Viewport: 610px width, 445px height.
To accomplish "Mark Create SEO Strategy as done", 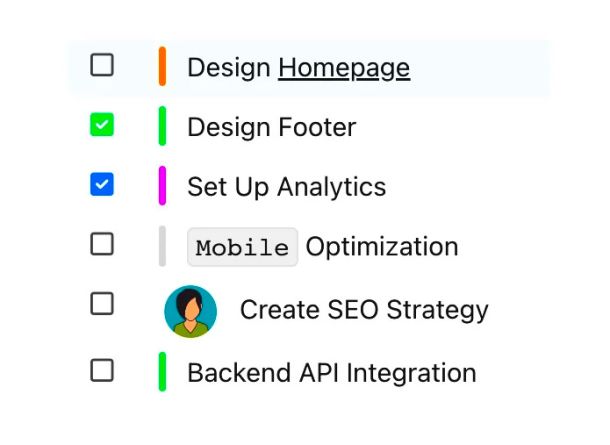I will [102, 303].
